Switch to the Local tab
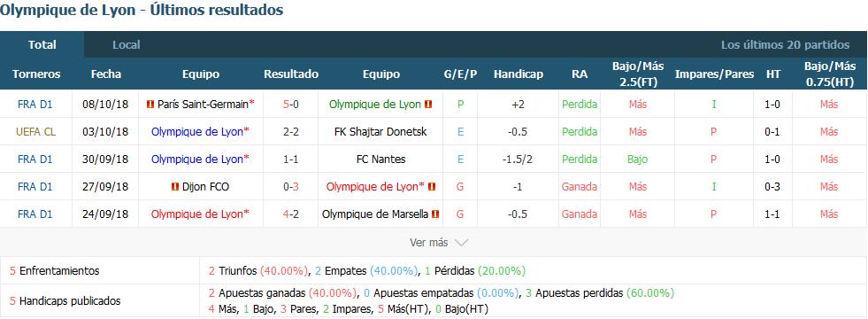The height and width of the screenshot is (319, 868). point(127,45)
